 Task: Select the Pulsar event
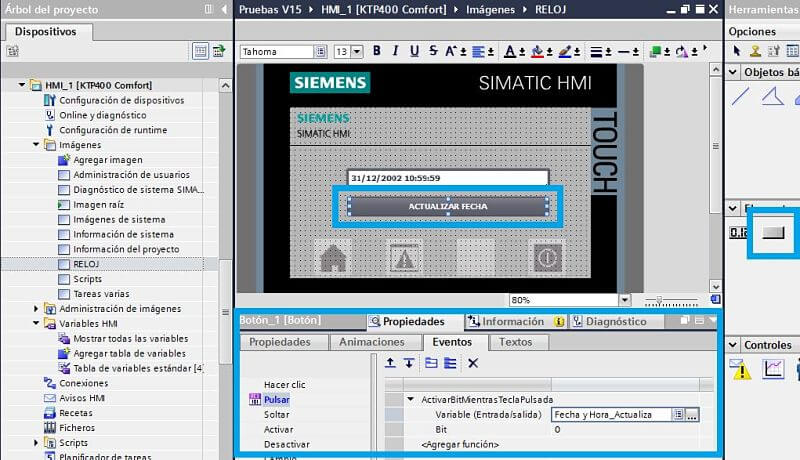pos(277,399)
